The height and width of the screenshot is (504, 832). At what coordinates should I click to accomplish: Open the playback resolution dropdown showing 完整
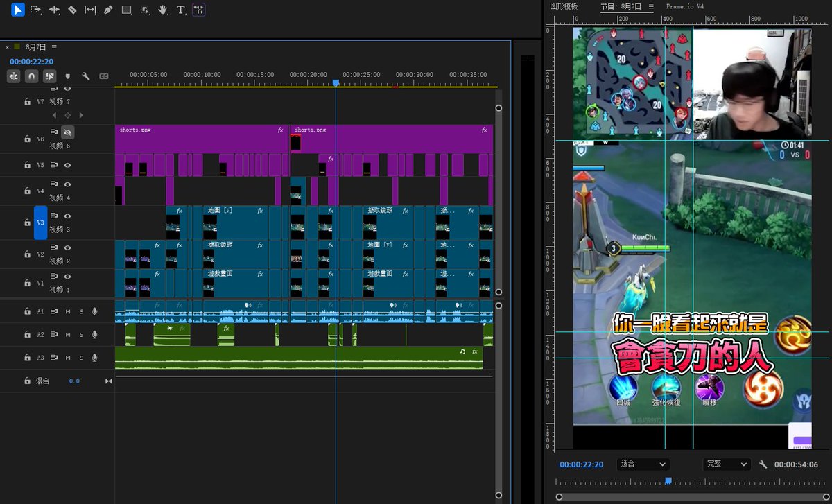[x=726, y=464]
